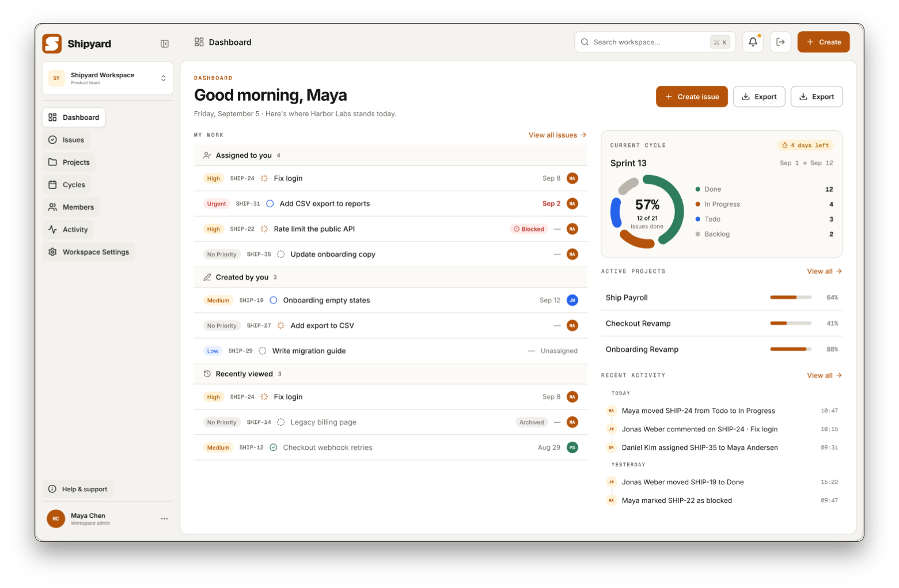The image size is (899, 588).
Task: Click View all for Active Projects
Action: click(x=824, y=271)
